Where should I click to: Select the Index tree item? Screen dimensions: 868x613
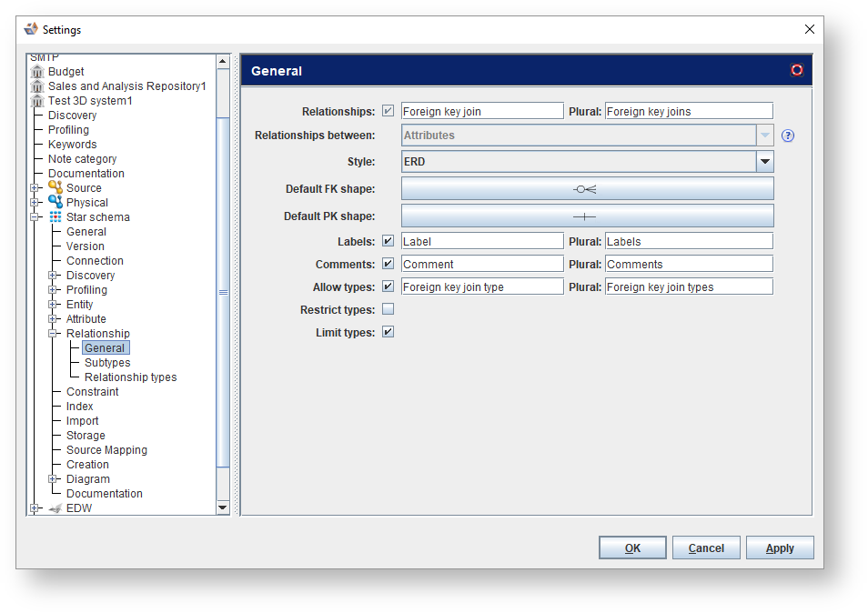tap(80, 407)
